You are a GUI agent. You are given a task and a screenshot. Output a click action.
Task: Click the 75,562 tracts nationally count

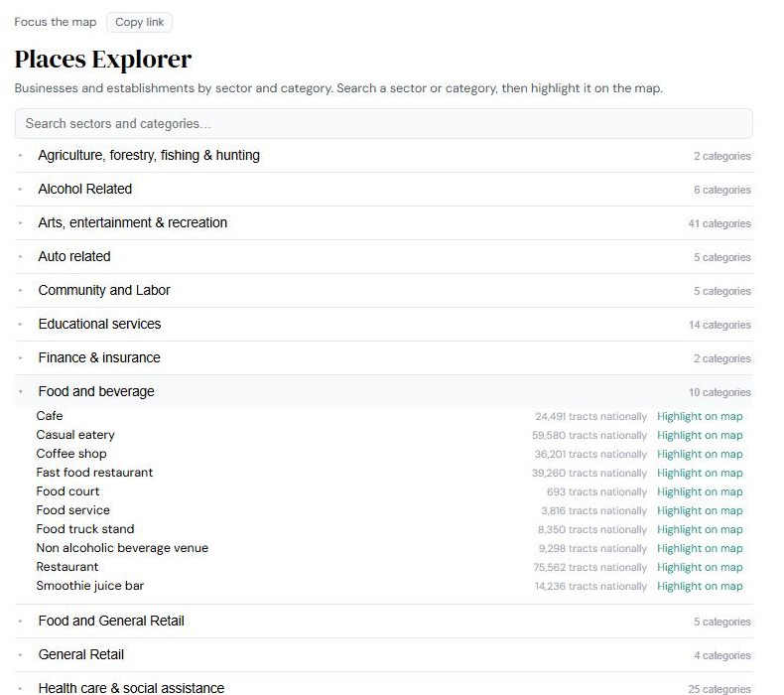click(590, 567)
